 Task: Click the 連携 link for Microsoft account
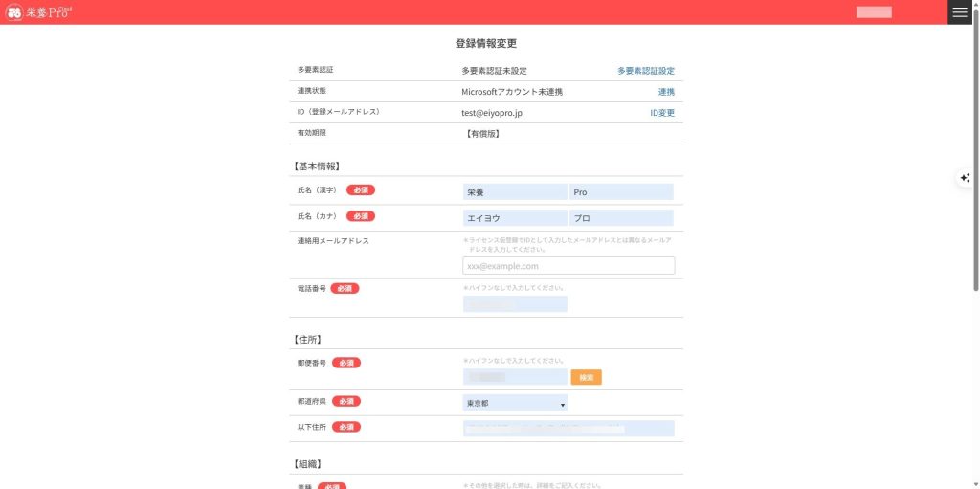[x=666, y=92]
